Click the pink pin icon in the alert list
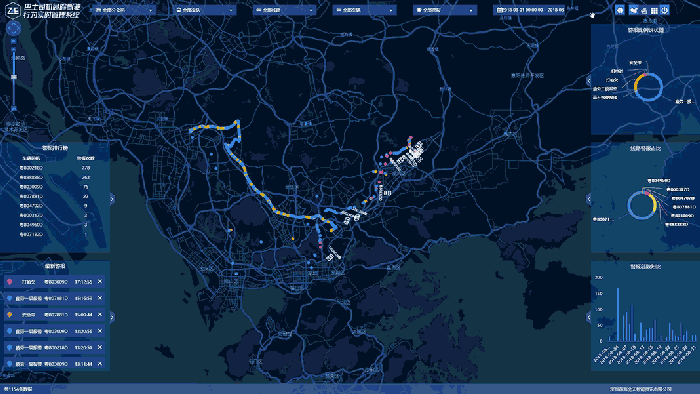The image size is (700, 394). (9, 282)
